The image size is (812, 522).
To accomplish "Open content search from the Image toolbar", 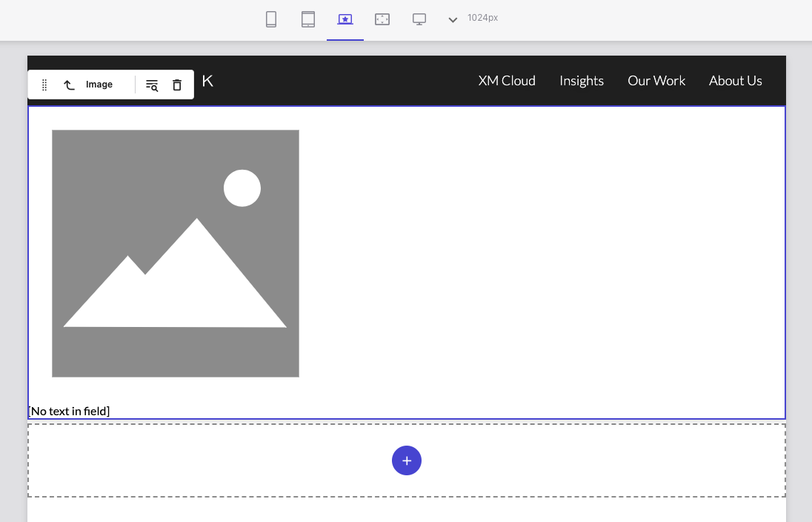I will (x=152, y=85).
